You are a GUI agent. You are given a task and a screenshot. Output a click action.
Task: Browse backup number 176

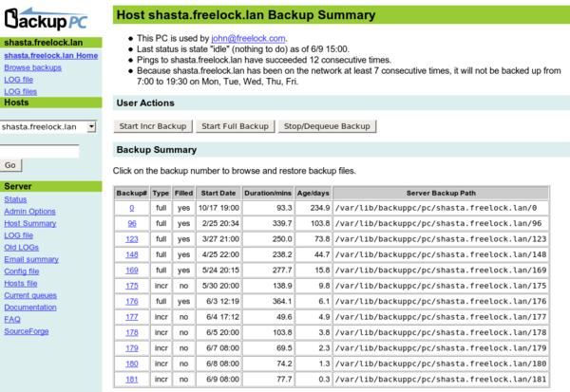coord(132,302)
